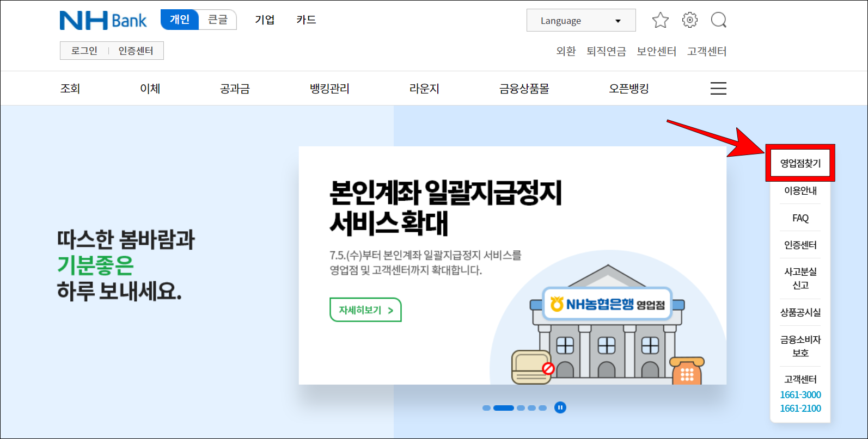This screenshot has width=868, height=439.
Task: Open 상품공시실 in side menu
Action: coord(800,312)
